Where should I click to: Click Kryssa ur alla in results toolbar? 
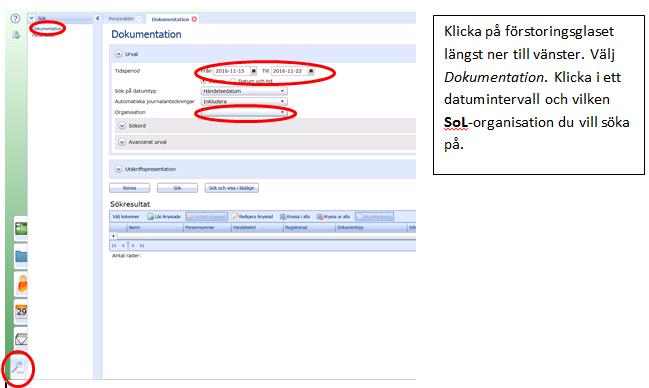[333, 217]
